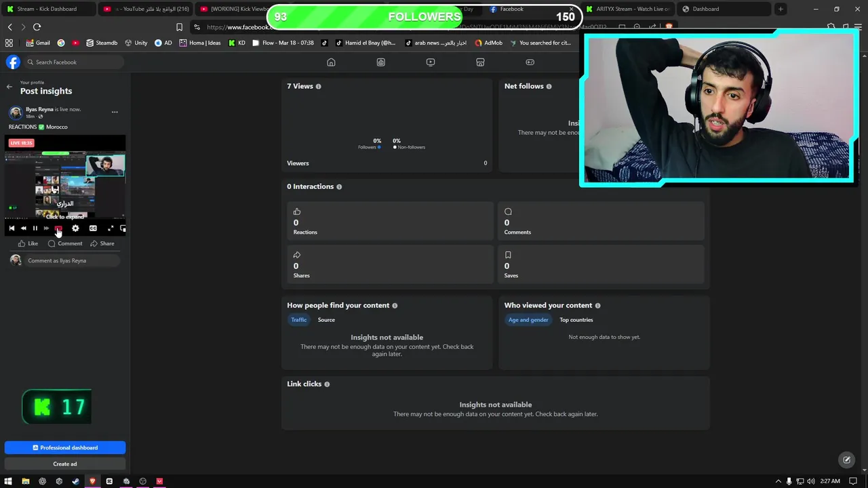
Task: Open the AdMob bookmark
Action: point(488,43)
